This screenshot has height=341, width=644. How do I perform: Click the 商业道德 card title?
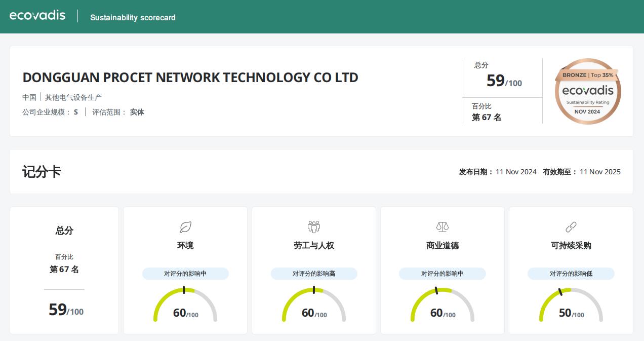442,245
